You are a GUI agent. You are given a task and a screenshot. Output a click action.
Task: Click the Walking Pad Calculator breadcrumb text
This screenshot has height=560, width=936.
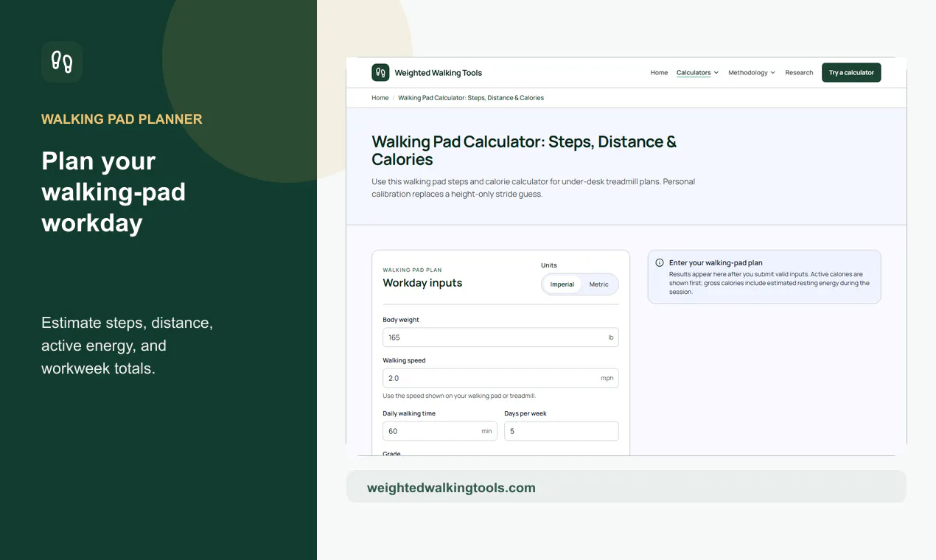pyautogui.click(x=471, y=98)
